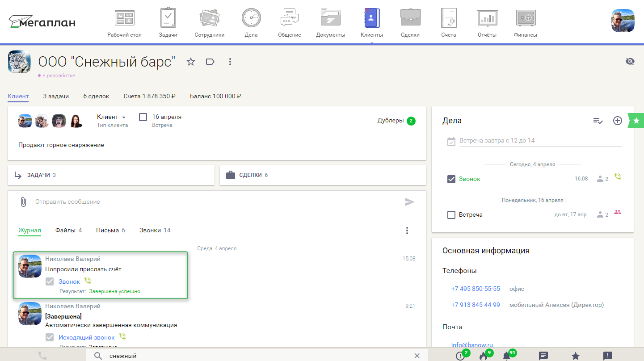Open the Финансы safe section

pos(526,23)
